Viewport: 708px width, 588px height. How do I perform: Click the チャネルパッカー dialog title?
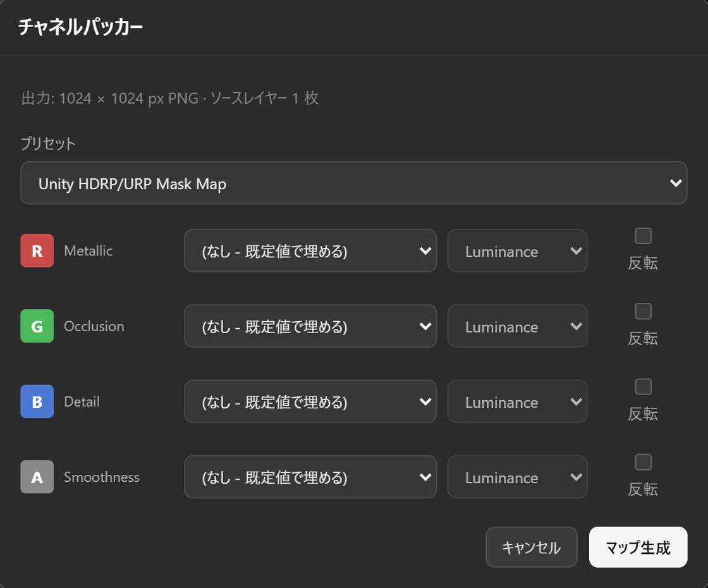[80, 27]
